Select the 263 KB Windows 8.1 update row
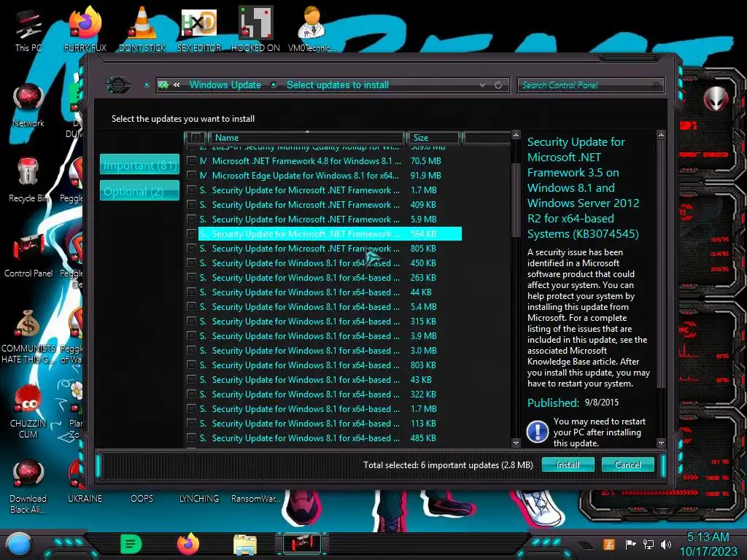This screenshot has height=560, width=747. (x=324, y=278)
